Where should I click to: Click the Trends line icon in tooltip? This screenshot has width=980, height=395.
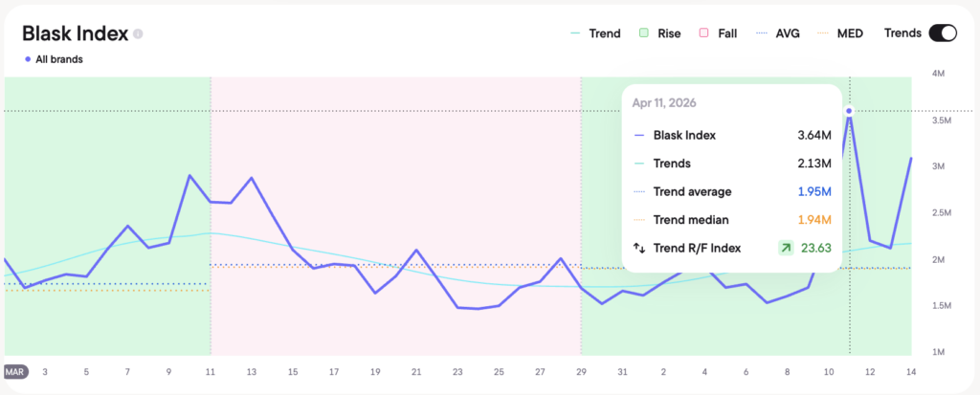click(638, 164)
